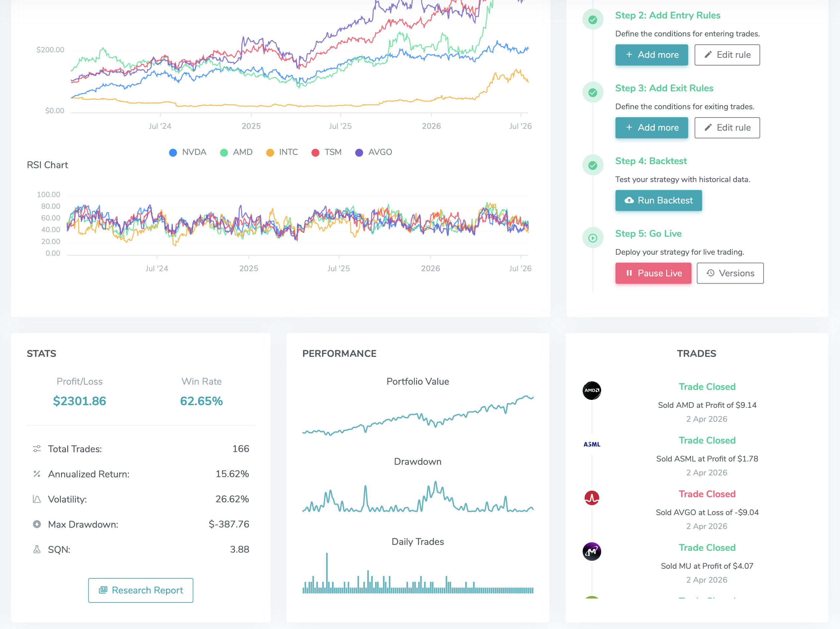Click SQN value 3.88

click(239, 549)
